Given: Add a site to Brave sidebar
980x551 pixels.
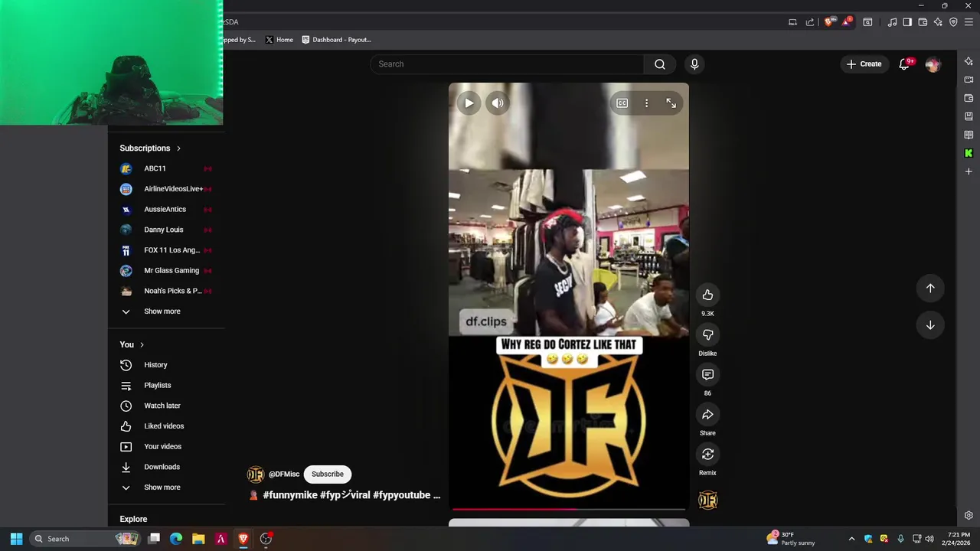Looking at the screenshot, I should pos(969,171).
